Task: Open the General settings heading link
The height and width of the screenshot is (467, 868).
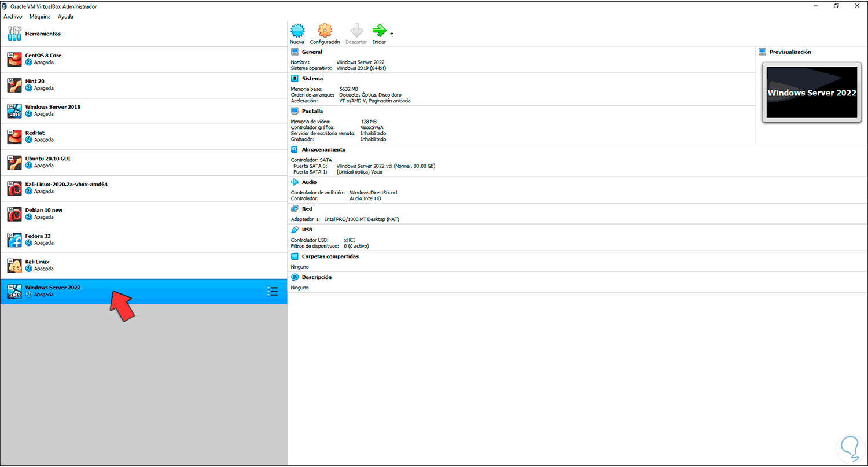Action: 312,52
